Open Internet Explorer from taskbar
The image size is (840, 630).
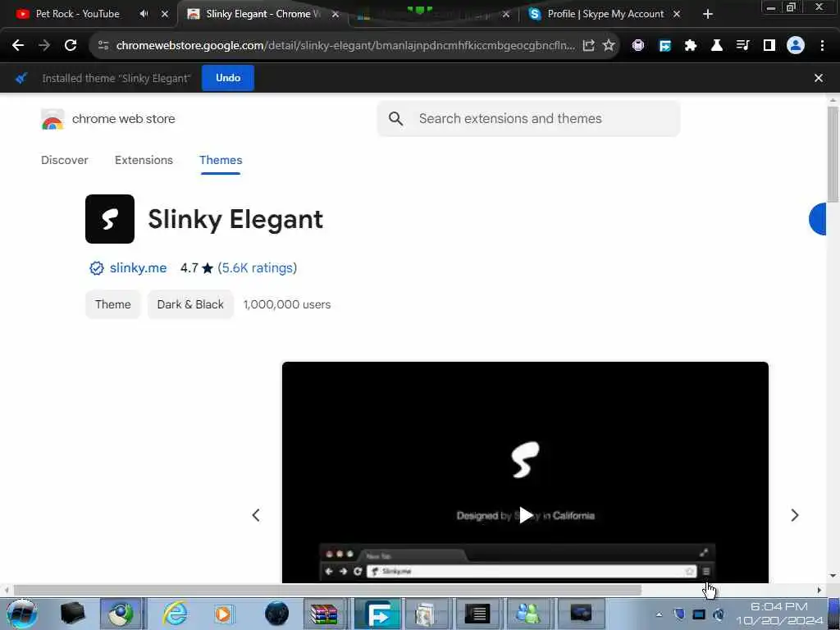tap(176, 614)
